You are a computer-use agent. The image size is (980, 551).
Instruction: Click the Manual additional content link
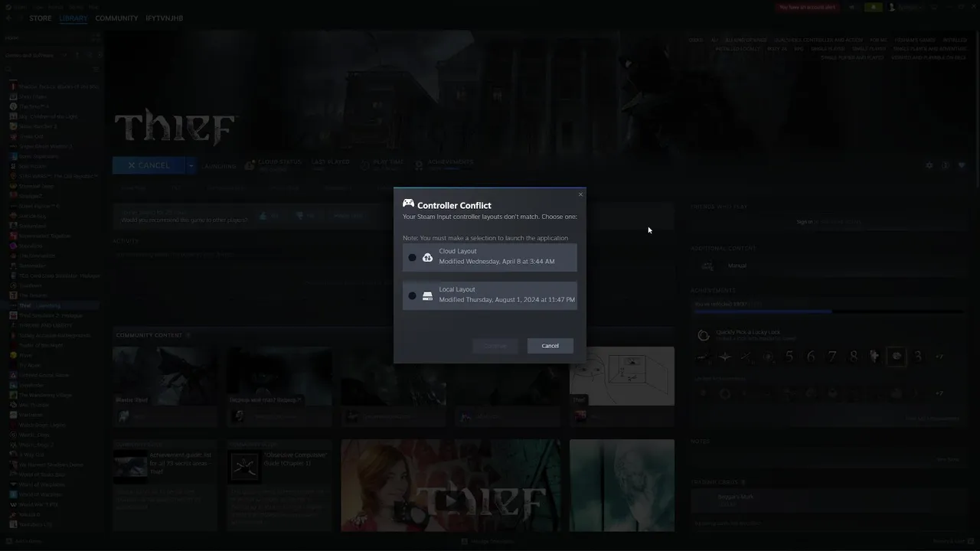point(737,266)
